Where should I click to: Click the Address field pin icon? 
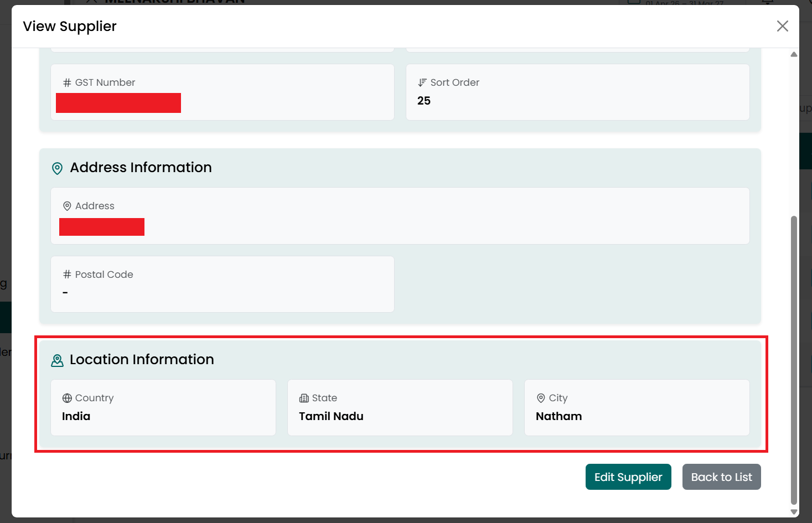pyautogui.click(x=67, y=206)
